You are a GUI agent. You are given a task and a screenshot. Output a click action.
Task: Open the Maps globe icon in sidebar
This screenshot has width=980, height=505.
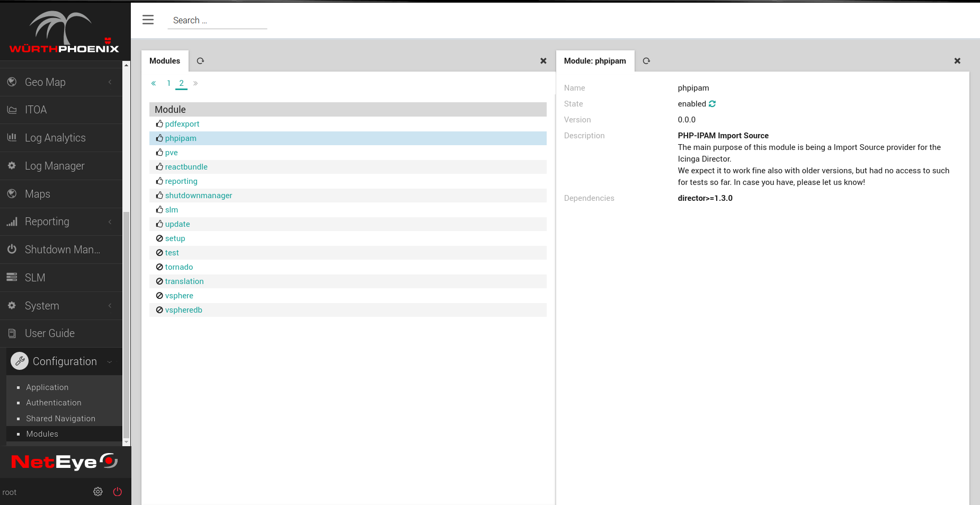12,193
